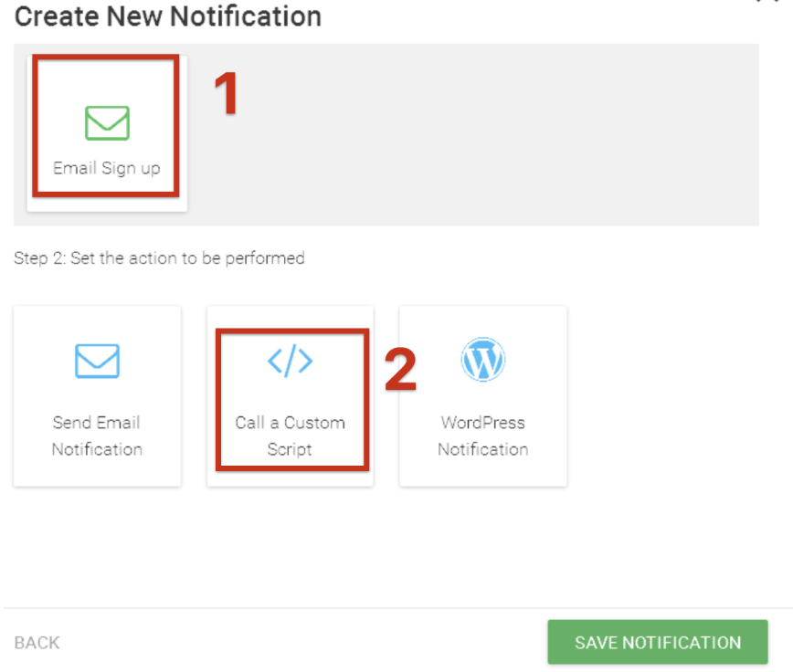The image size is (793, 672).
Task: Select the Call a Custom Script card
Action: (x=291, y=396)
